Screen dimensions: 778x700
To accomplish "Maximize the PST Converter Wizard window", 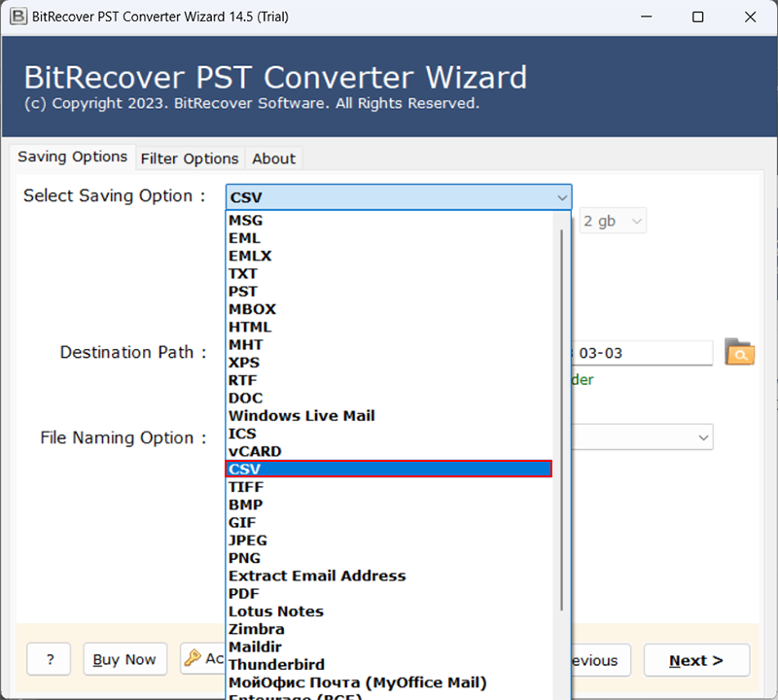I will 697,17.
